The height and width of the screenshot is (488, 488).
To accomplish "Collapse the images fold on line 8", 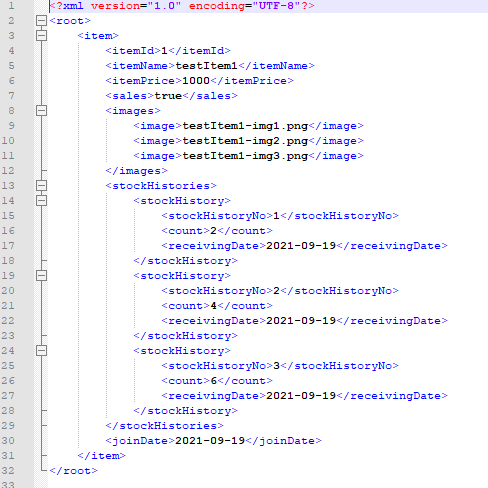I will click(41, 111).
